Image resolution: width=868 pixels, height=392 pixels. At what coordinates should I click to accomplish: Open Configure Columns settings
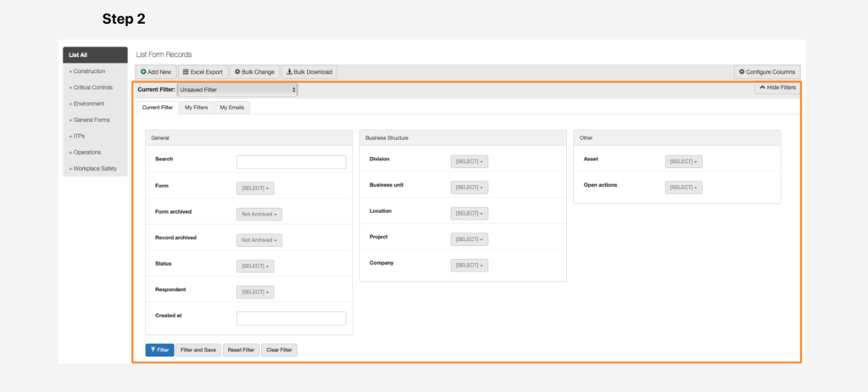[766, 72]
